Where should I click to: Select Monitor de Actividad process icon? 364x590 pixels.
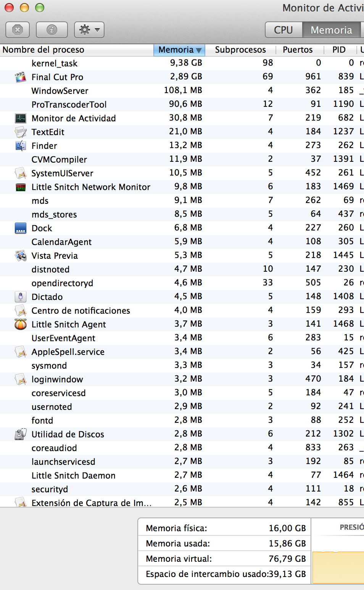tap(21, 118)
